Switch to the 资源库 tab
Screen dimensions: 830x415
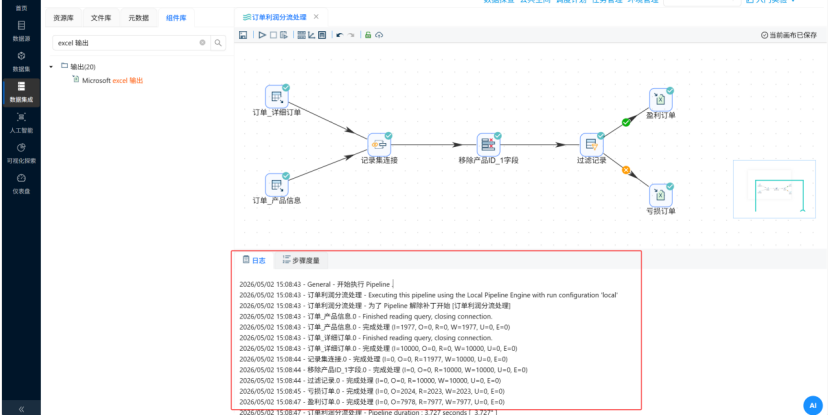(x=64, y=18)
